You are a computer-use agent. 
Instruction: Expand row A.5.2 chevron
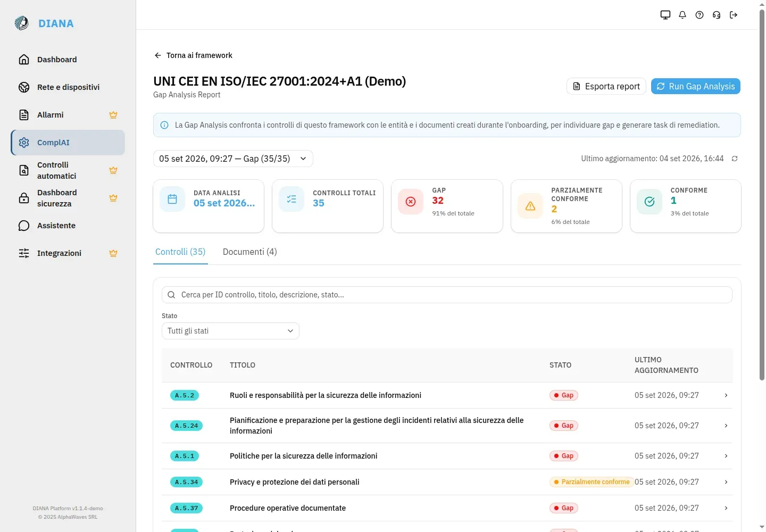pyautogui.click(x=726, y=395)
